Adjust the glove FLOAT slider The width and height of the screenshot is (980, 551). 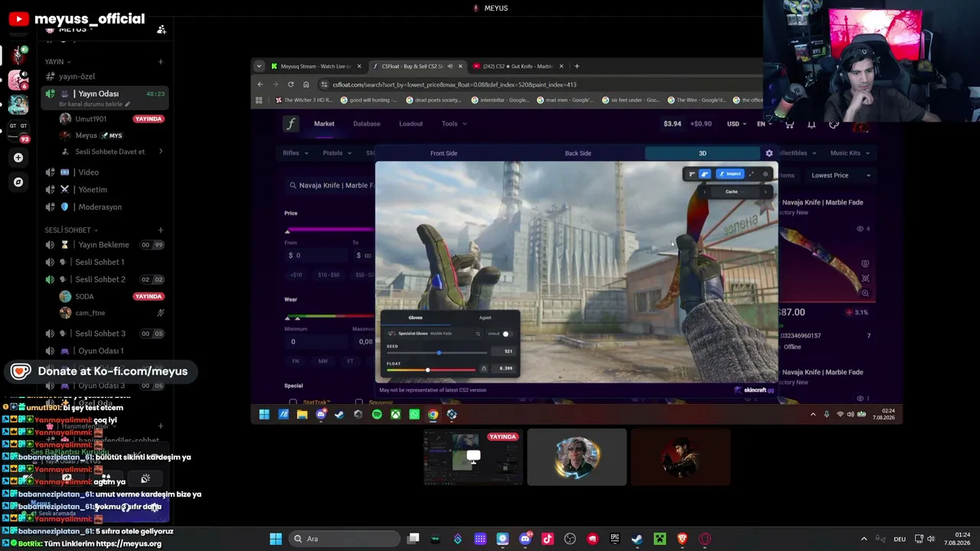pyautogui.click(x=431, y=370)
